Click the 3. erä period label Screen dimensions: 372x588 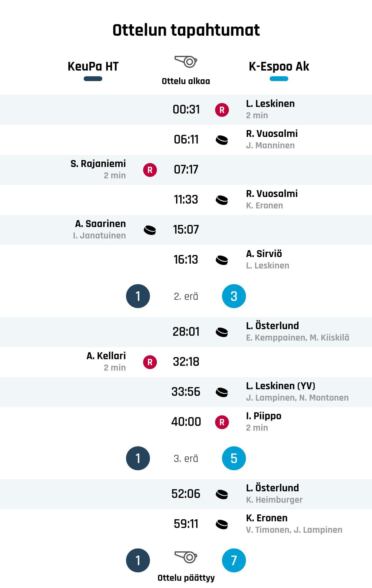tap(186, 459)
